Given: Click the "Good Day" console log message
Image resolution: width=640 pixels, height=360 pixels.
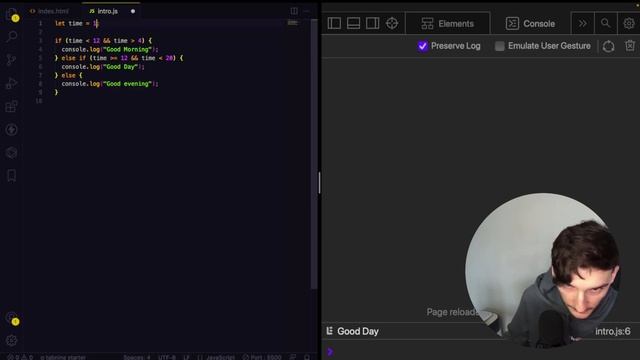Looking at the screenshot, I should click(x=358, y=331).
